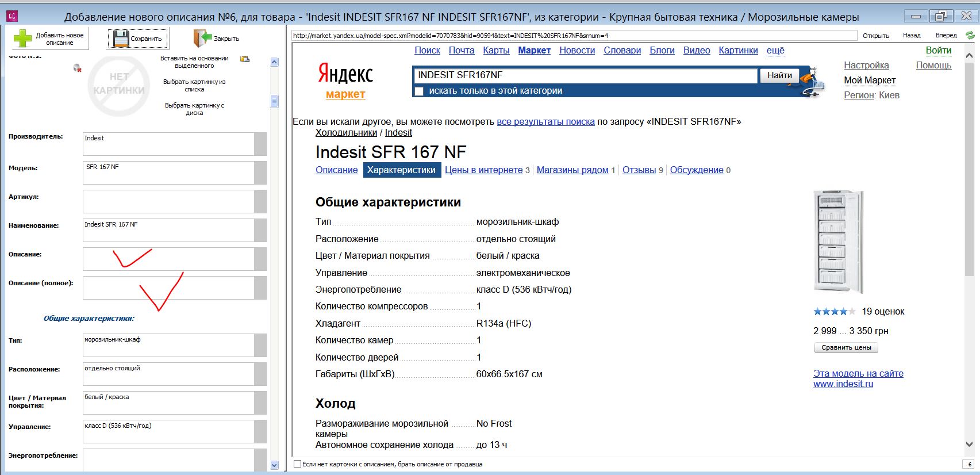Open the Поиск link in Yandex navigation
The image size is (980, 475).
(x=428, y=51)
